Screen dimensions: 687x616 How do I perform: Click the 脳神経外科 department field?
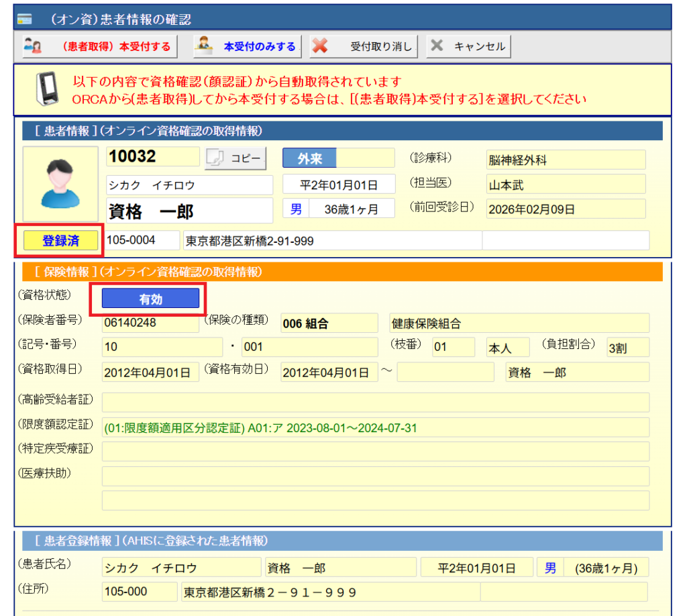pos(566,160)
